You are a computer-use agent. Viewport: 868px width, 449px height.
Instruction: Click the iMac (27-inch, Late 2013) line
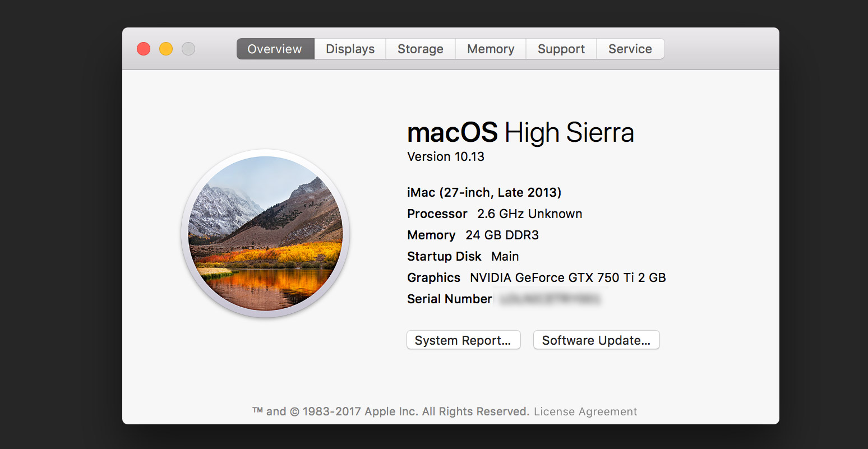click(x=484, y=192)
